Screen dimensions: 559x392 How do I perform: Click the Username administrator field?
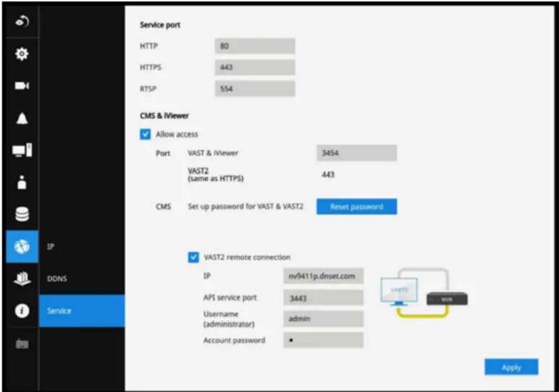(323, 319)
